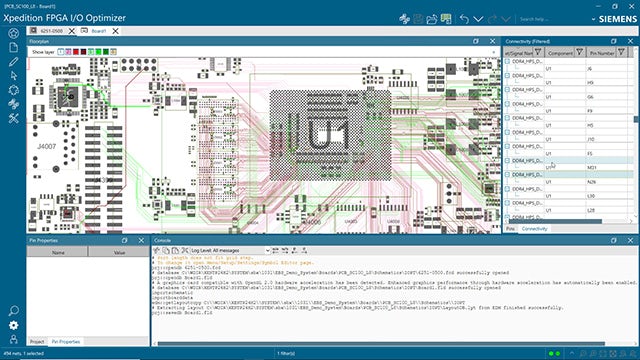Open the crossed wrench tools sidebar icon
The height and width of the screenshot is (360, 640).
[x=13, y=118]
